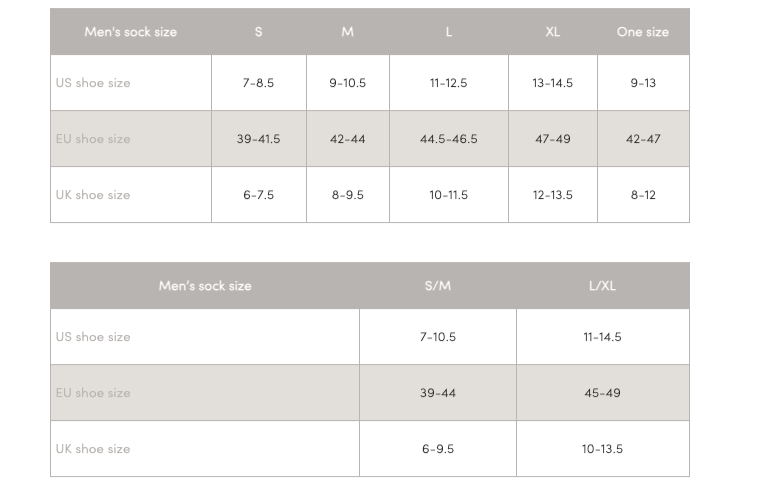764x501 pixels.
Task: Click the 7–8.5 US size cell
Action: [259, 83]
